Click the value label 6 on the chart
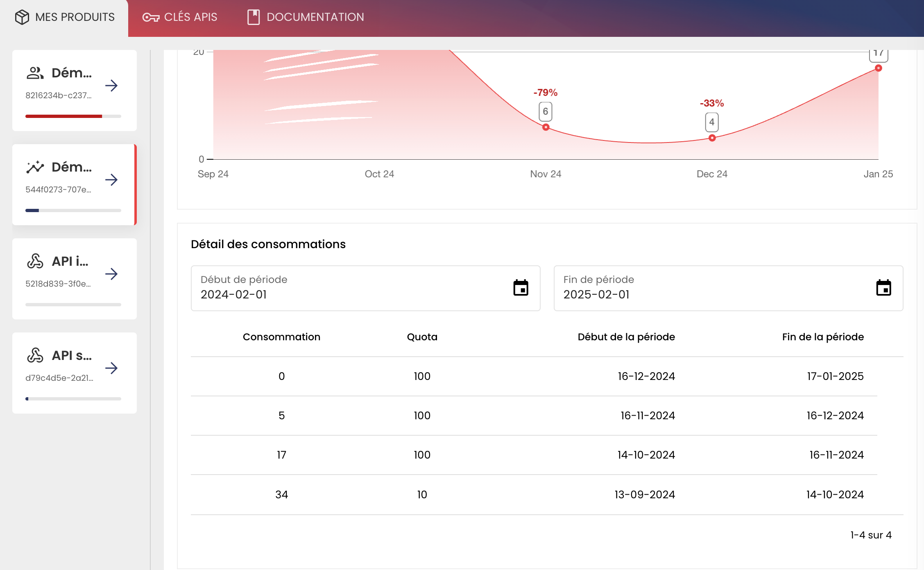The height and width of the screenshot is (570, 924). [546, 111]
